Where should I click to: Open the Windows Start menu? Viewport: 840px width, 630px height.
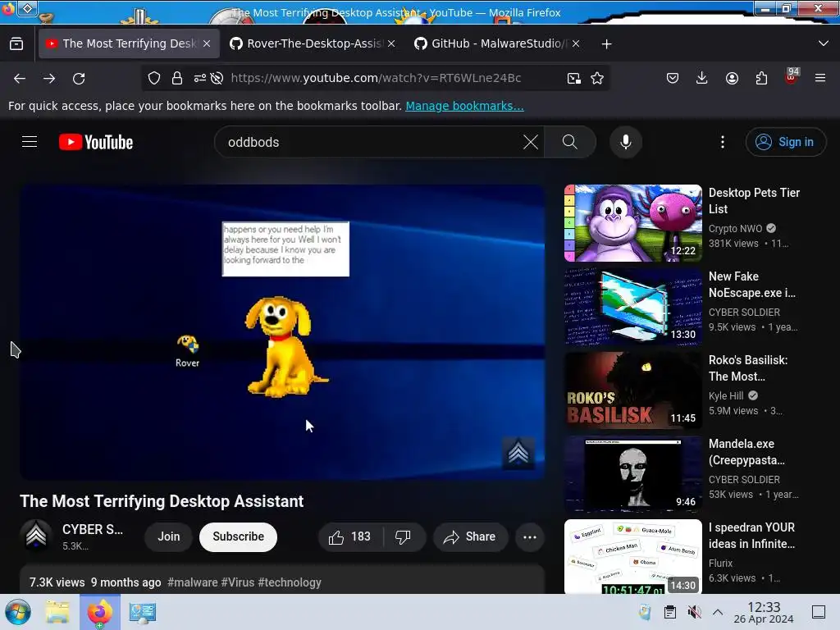coord(18,612)
